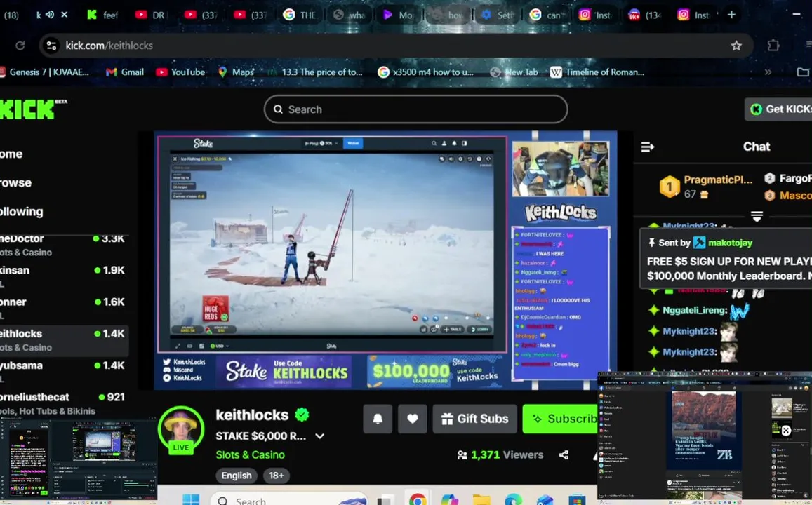Viewport: 812px width, 505px height.
Task: Bookmark this page with star icon
Action: 736,46
